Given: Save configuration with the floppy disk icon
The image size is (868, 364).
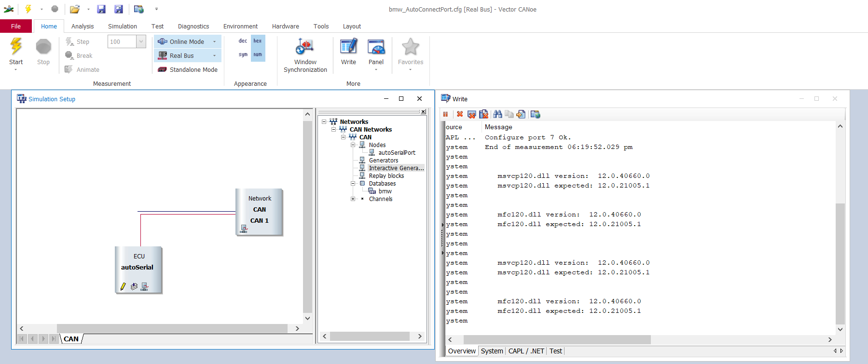Looking at the screenshot, I should click(x=101, y=9).
